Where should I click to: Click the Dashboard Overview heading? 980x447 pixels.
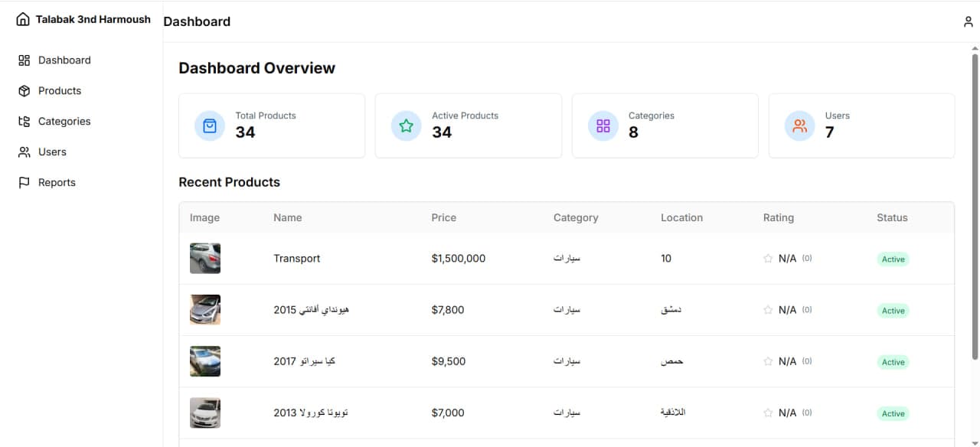[x=257, y=68]
